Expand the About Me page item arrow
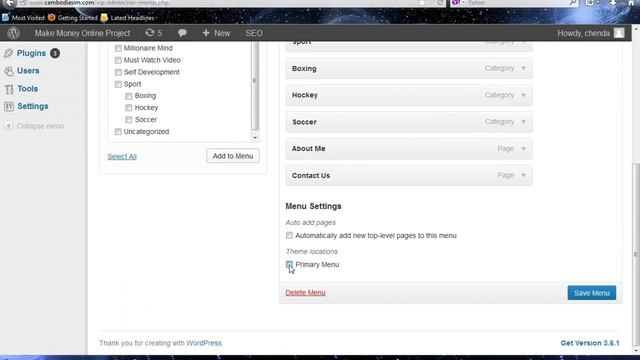 [524, 149]
